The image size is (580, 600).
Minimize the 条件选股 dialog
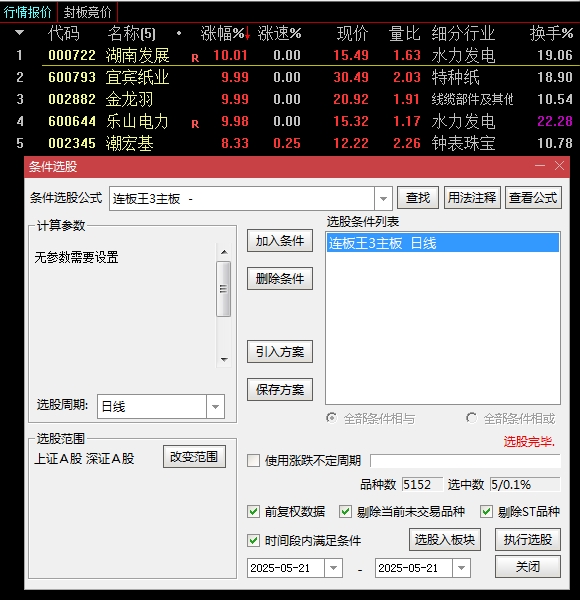540,166
